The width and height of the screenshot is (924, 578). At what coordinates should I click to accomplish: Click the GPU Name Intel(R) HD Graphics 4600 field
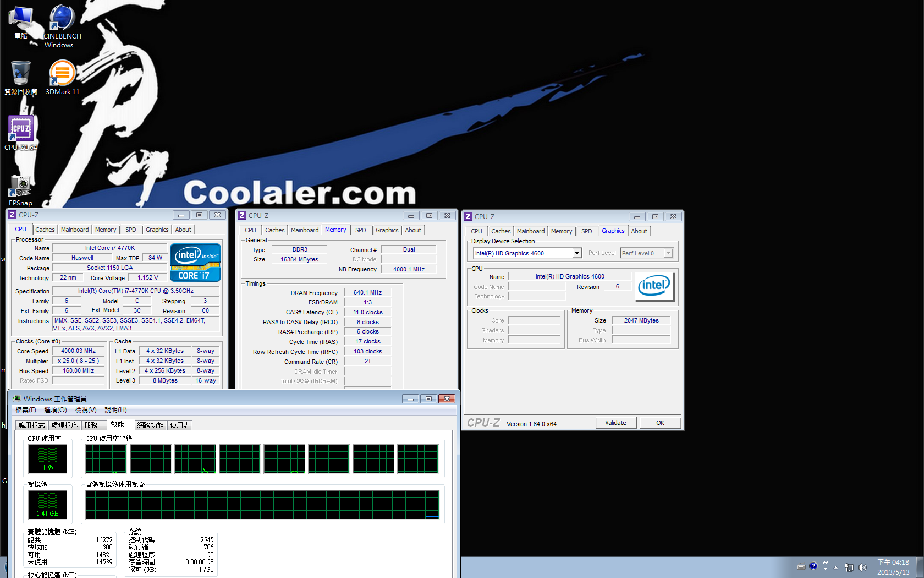coord(570,276)
